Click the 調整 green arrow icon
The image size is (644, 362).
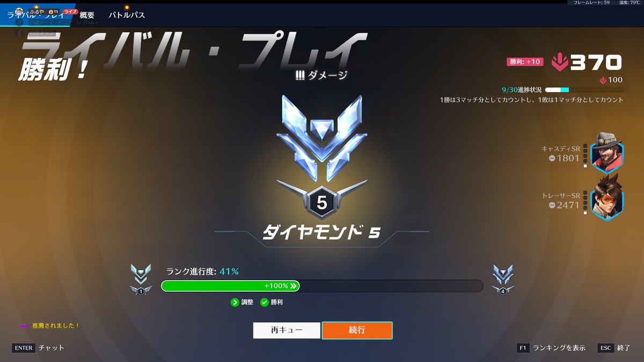point(235,302)
